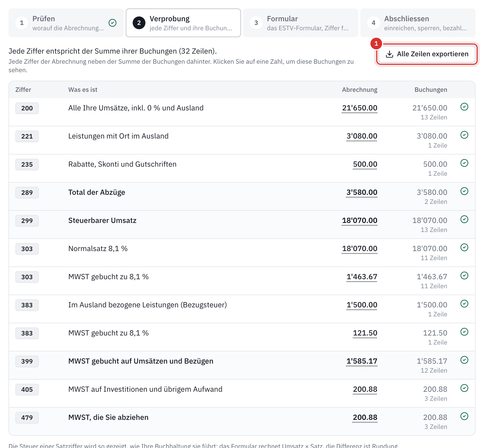Click check icon in Ziffer 200 row

click(464, 107)
